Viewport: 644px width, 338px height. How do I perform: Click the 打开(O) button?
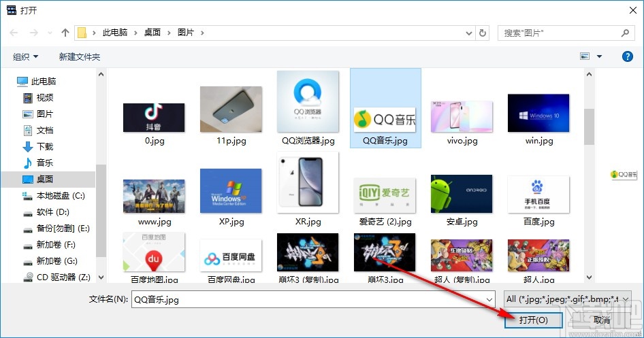(x=533, y=320)
